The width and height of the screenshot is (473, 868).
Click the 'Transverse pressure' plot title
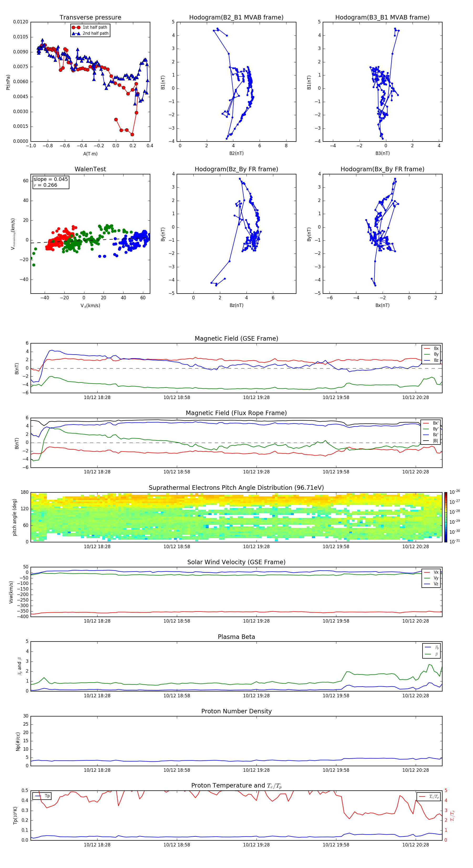pos(90,17)
